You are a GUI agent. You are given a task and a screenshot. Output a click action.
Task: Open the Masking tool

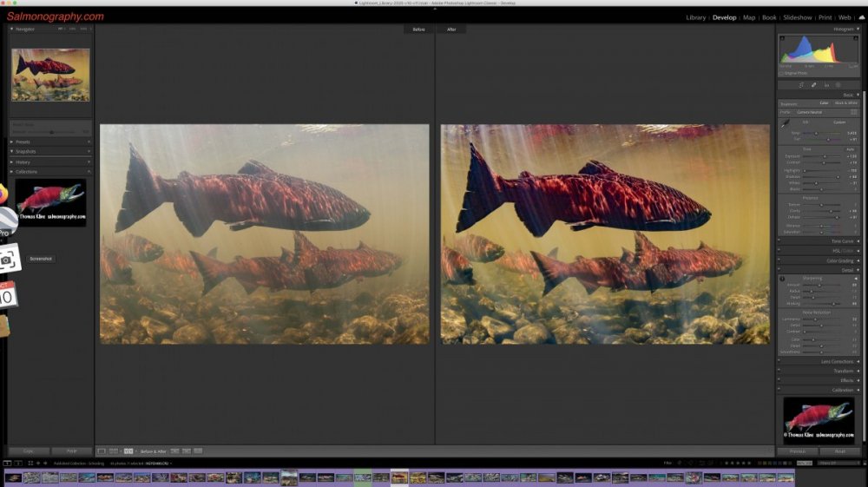click(x=838, y=85)
